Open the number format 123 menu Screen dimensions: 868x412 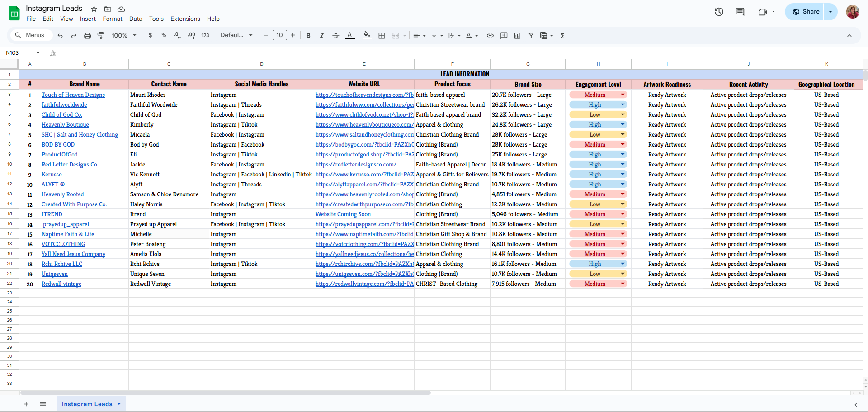(x=205, y=36)
